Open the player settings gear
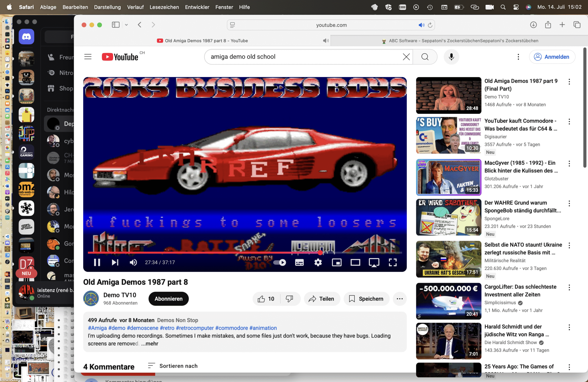The height and width of the screenshot is (382, 588). point(318,262)
